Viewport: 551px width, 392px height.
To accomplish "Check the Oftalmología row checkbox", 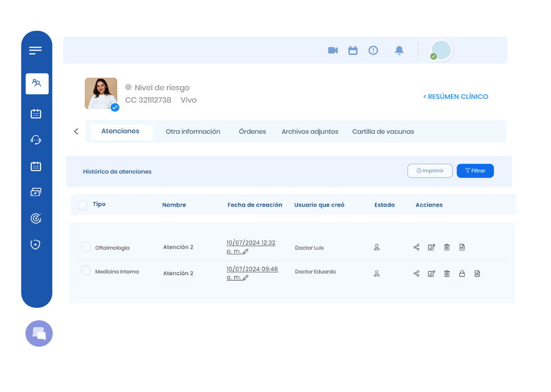I will (x=86, y=247).
